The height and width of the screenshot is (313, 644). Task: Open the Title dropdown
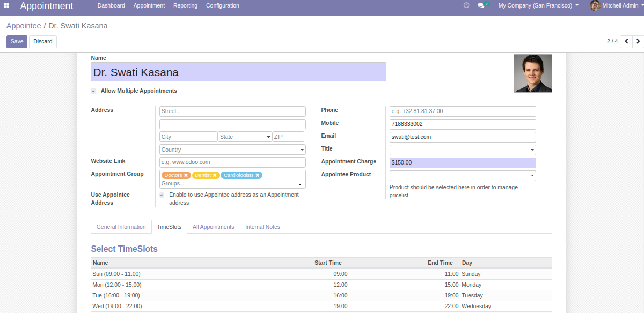(x=462, y=150)
